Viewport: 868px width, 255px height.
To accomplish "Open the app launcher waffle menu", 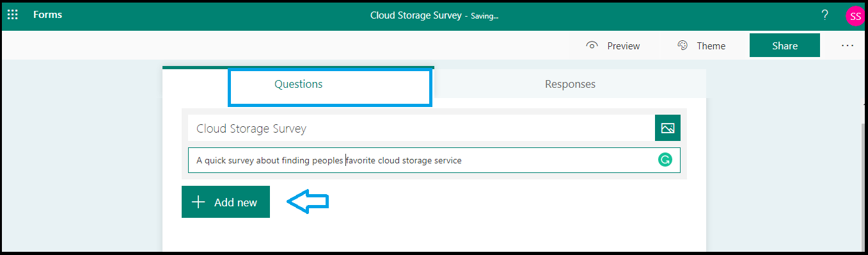I will tap(12, 15).
